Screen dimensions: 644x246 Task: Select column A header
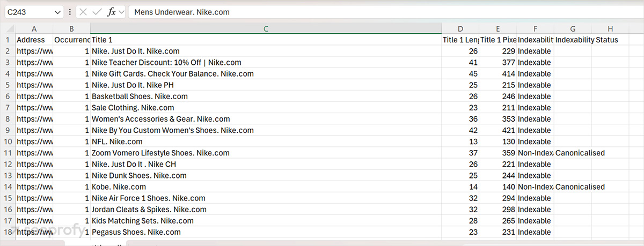tap(34, 28)
